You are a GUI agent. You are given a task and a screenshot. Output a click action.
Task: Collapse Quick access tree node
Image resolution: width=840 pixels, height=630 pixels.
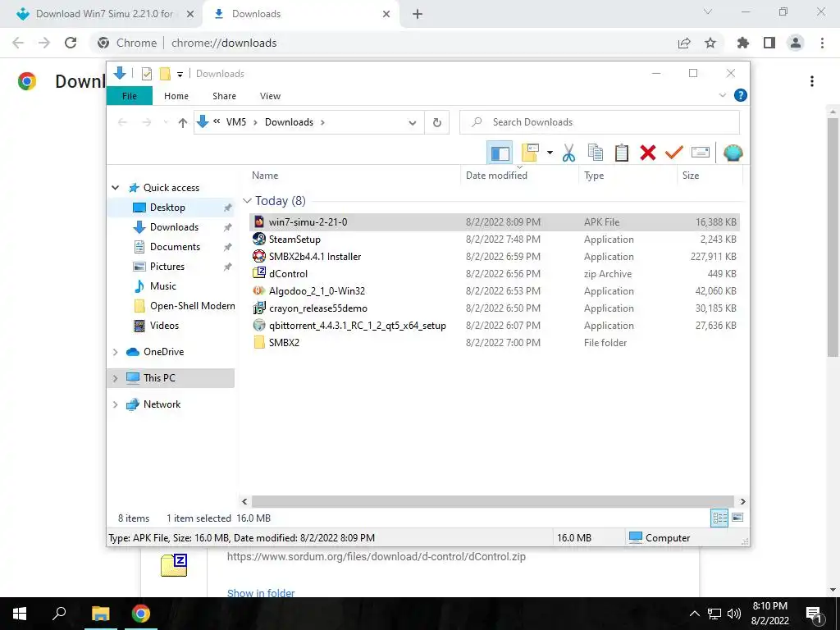coord(115,188)
